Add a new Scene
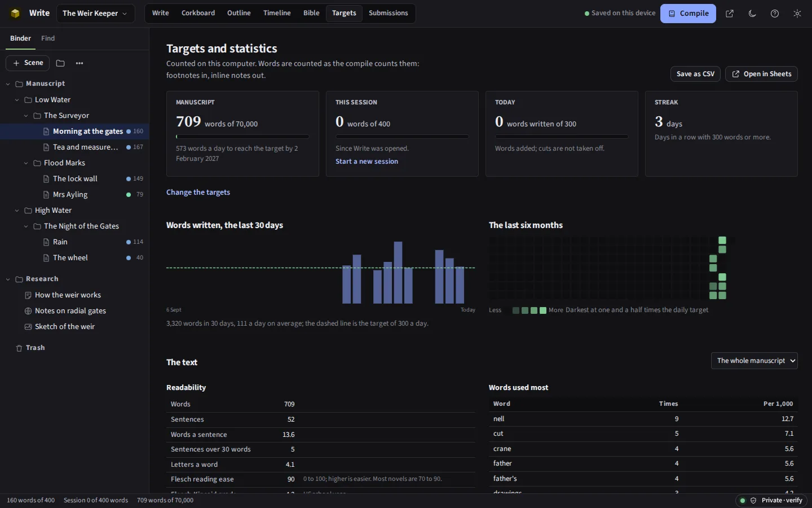The width and height of the screenshot is (812, 508). (x=28, y=63)
